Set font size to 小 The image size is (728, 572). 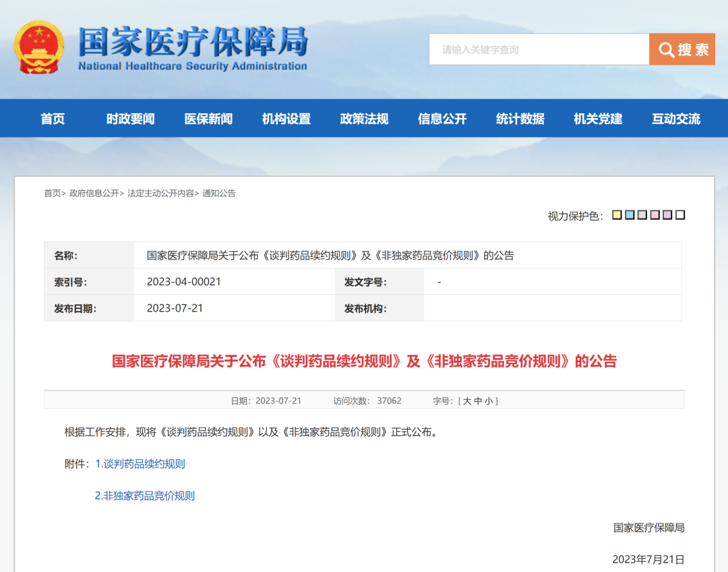pyautogui.click(x=489, y=401)
